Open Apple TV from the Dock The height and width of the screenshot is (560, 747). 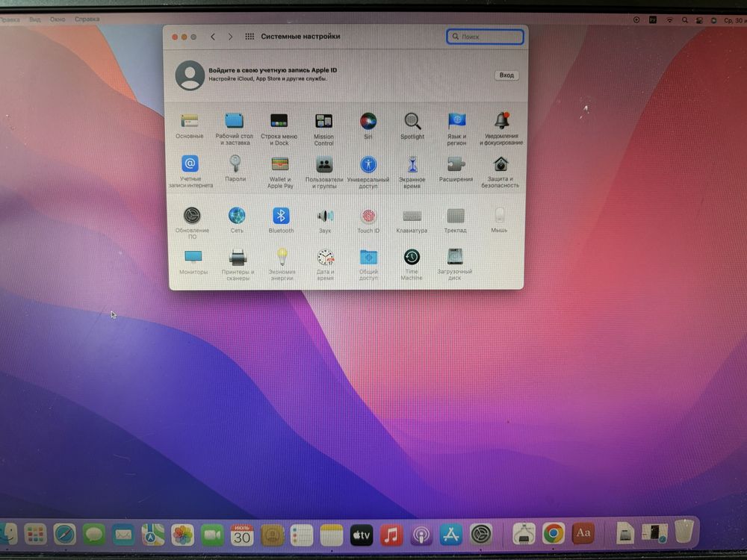coord(362,535)
